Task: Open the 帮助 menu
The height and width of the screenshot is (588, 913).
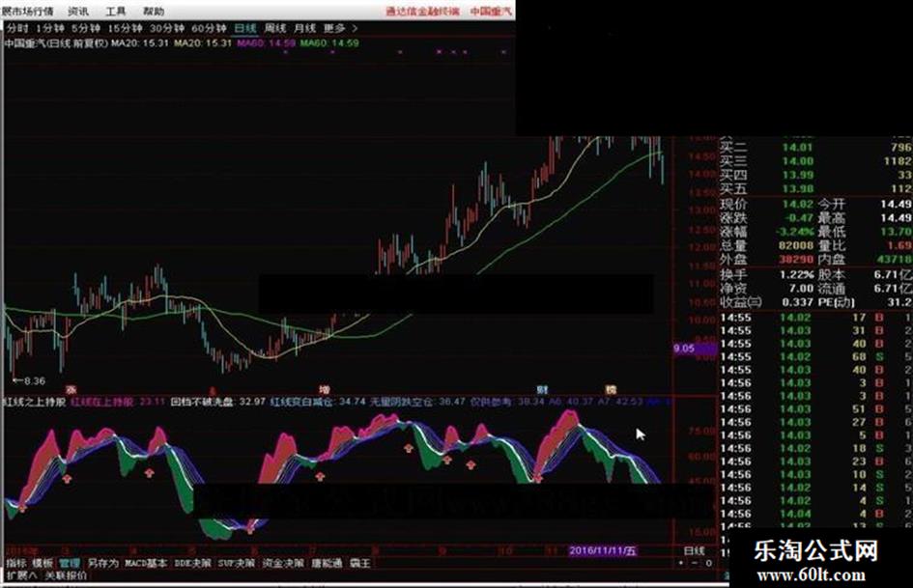Action: click(x=154, y=11)
